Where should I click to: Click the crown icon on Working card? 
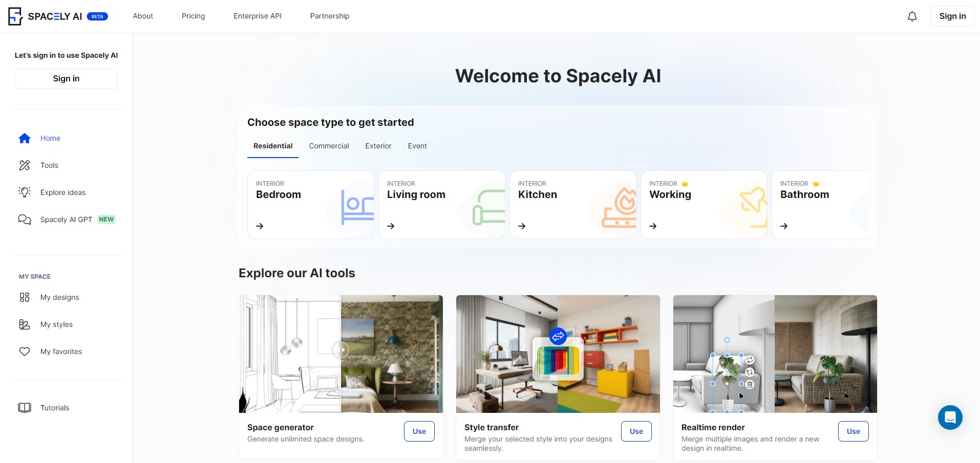685,184
